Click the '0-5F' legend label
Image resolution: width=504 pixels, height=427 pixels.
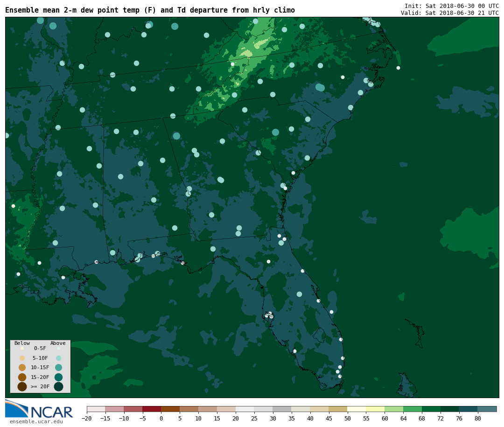[40, 348]
